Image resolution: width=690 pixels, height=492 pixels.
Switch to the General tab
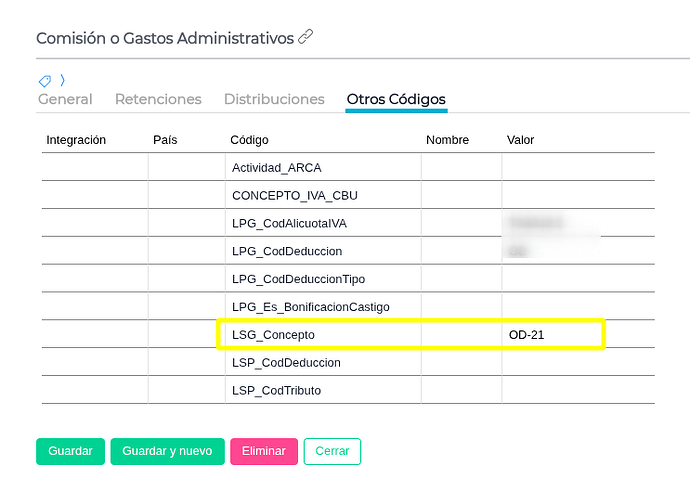tap(65, 99)
